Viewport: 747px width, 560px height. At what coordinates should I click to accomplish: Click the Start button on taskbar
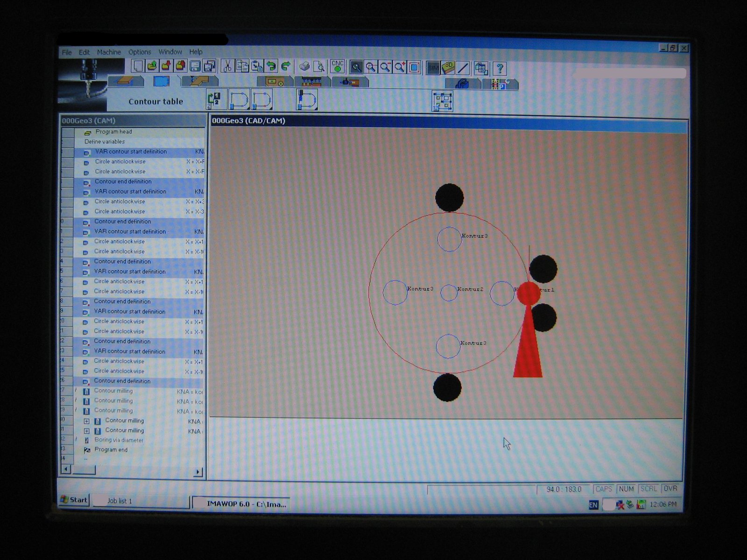click(74, 500)
